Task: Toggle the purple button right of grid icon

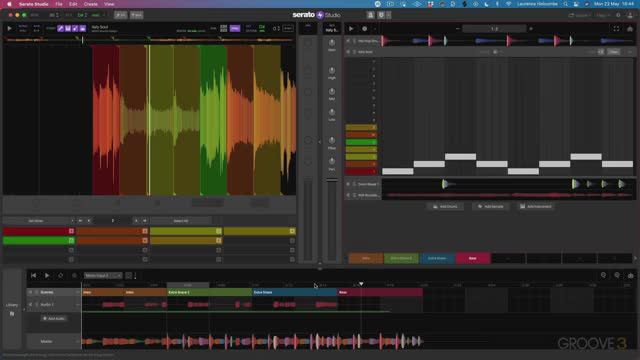Action: (x=235, y=28)
